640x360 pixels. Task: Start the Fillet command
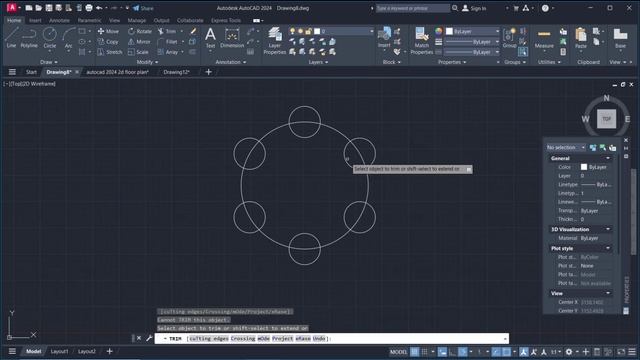coord(167,42)
